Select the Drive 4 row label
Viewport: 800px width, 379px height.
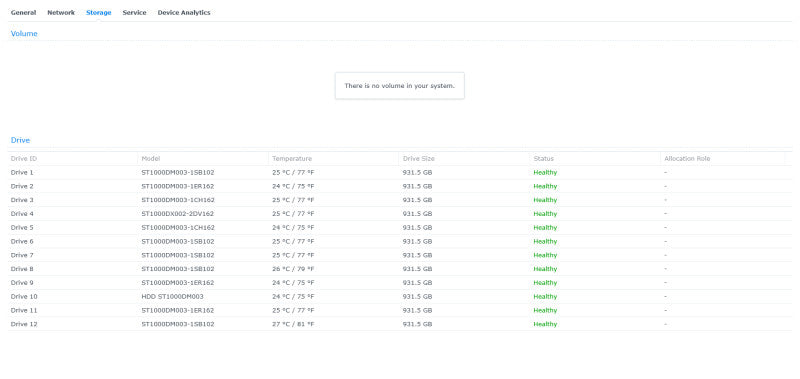tap(22, 214)
